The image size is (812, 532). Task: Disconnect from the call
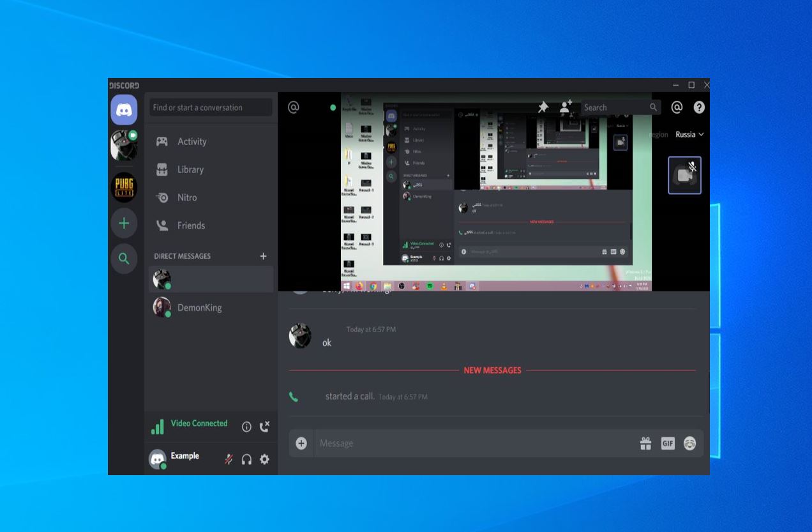[265, 426]
